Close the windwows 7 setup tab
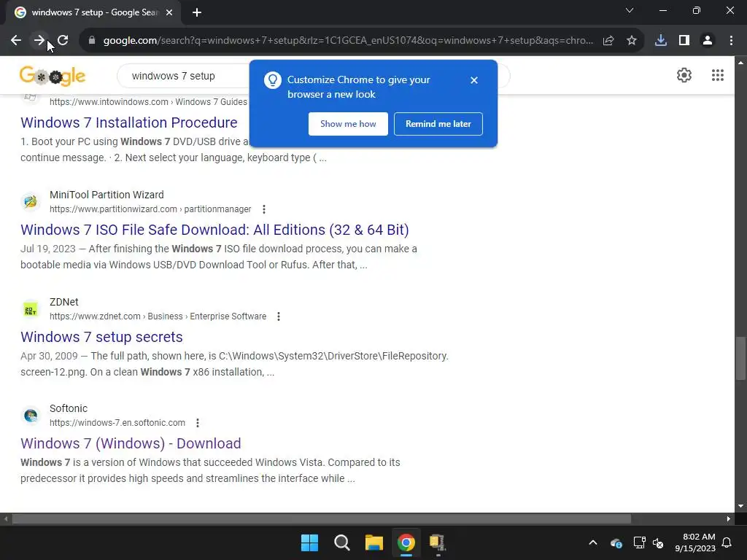The image size is (747, 560). coord(169,13)
